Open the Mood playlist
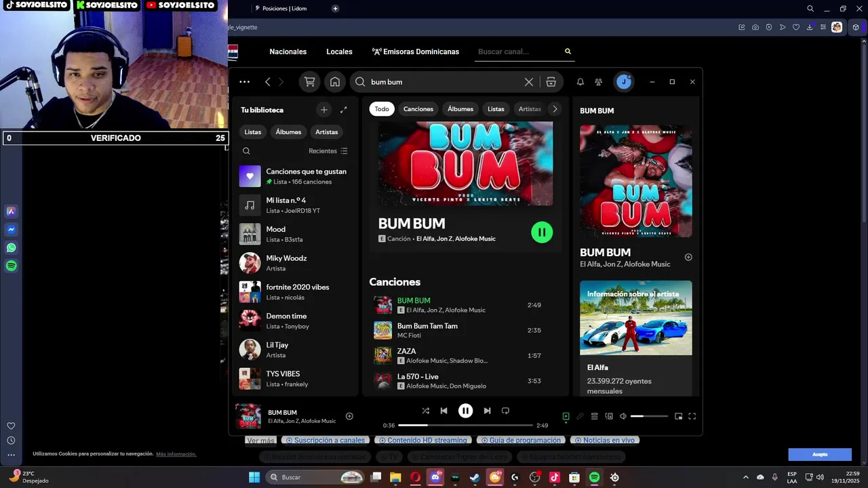The width and height of the screenshot is (868, 488). pos(296,234)
